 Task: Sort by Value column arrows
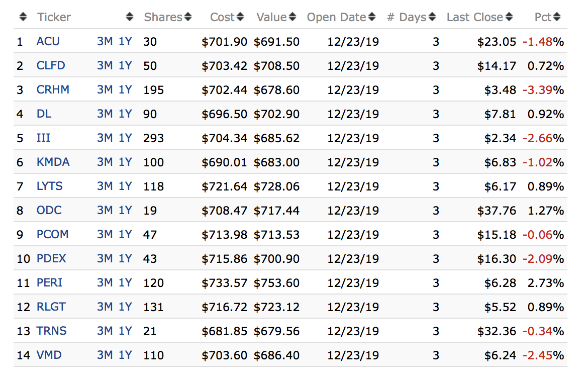pyautogui.click(x=292, y=17)
